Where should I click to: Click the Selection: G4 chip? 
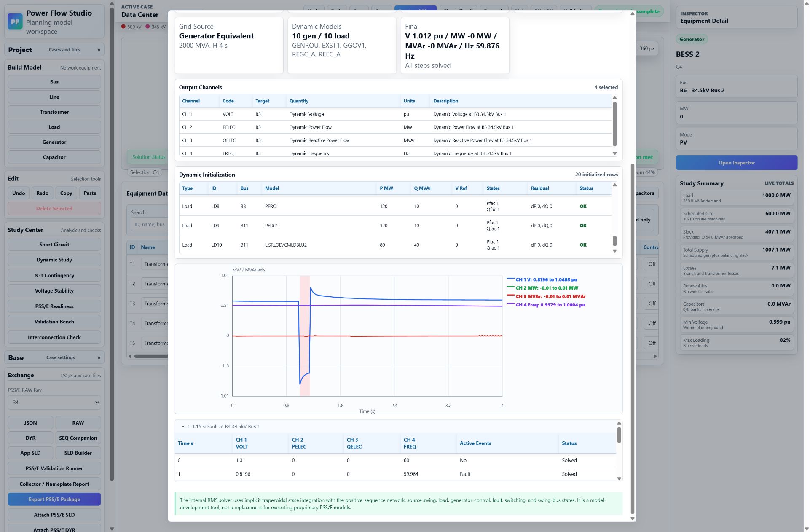point(145,172)
